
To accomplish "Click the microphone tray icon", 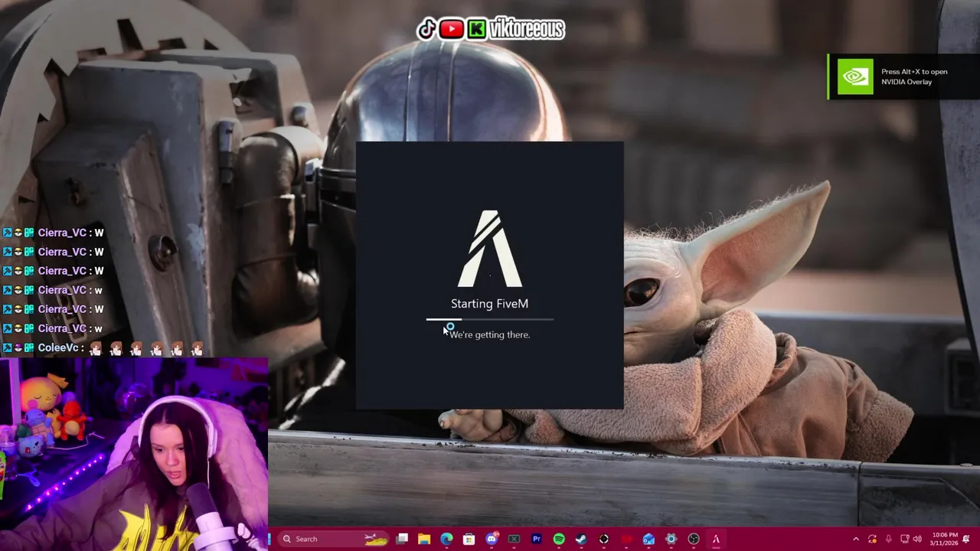I will click(889, 539).
